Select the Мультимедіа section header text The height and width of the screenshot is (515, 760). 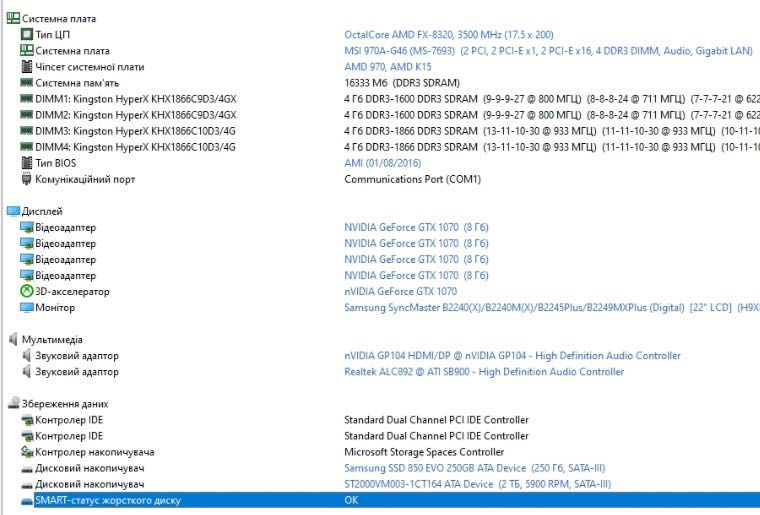pyautogui.click(x=52, y=339)
